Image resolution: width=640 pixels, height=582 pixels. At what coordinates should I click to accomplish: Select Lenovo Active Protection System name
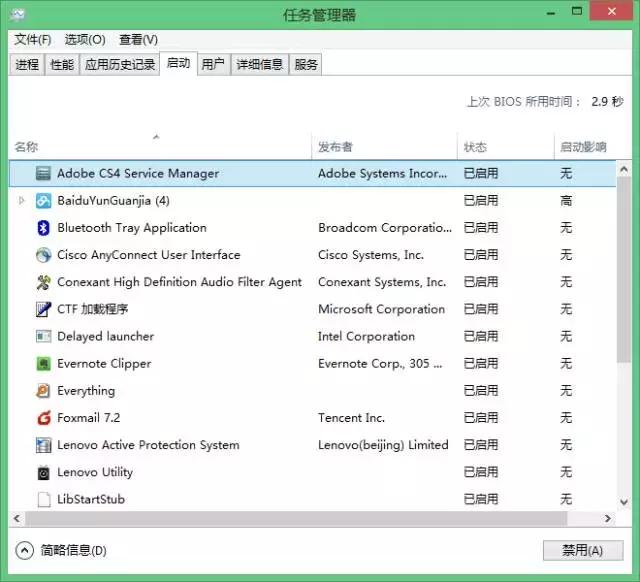coord(148,445)
